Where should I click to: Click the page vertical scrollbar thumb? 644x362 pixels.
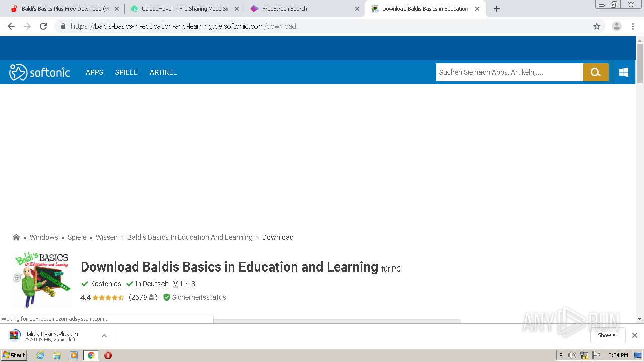pyautogui.click(x=640, y=63)
